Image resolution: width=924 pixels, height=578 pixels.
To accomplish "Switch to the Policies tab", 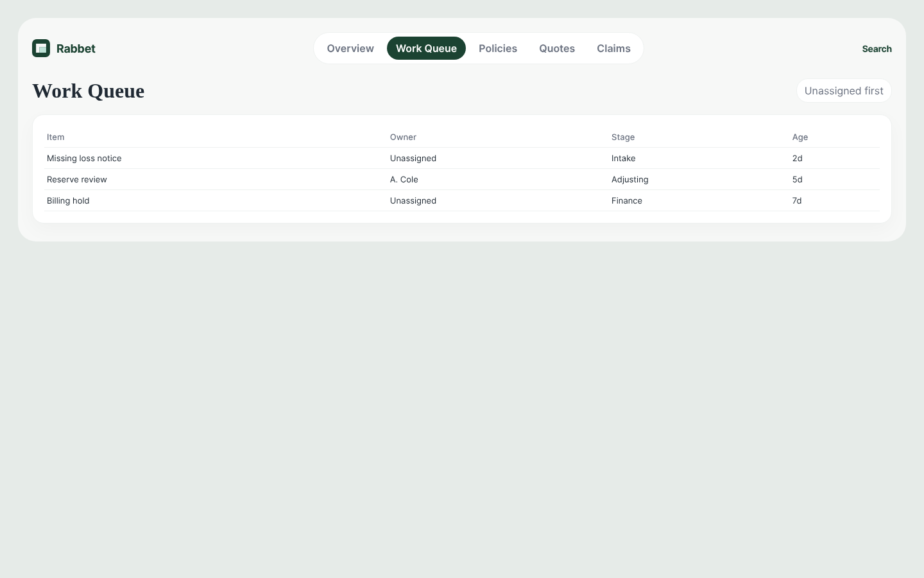I will pos(498,48).
